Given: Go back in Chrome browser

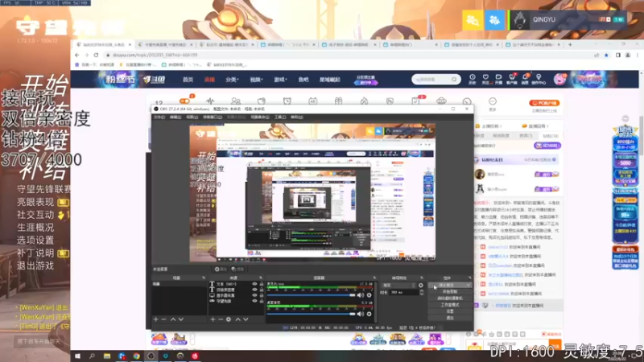Looking at the screenshot, I should point(77,55).
